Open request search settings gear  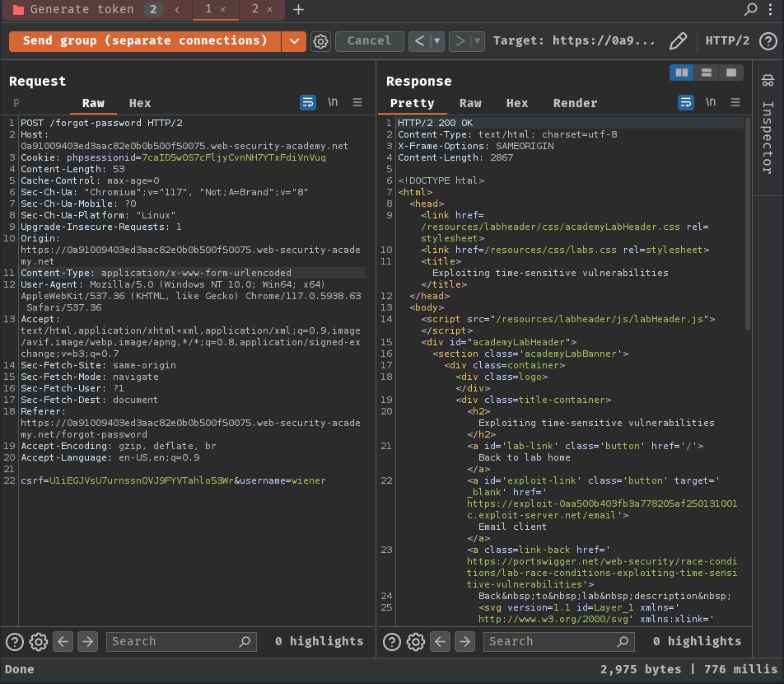click(x=39, y=641)
